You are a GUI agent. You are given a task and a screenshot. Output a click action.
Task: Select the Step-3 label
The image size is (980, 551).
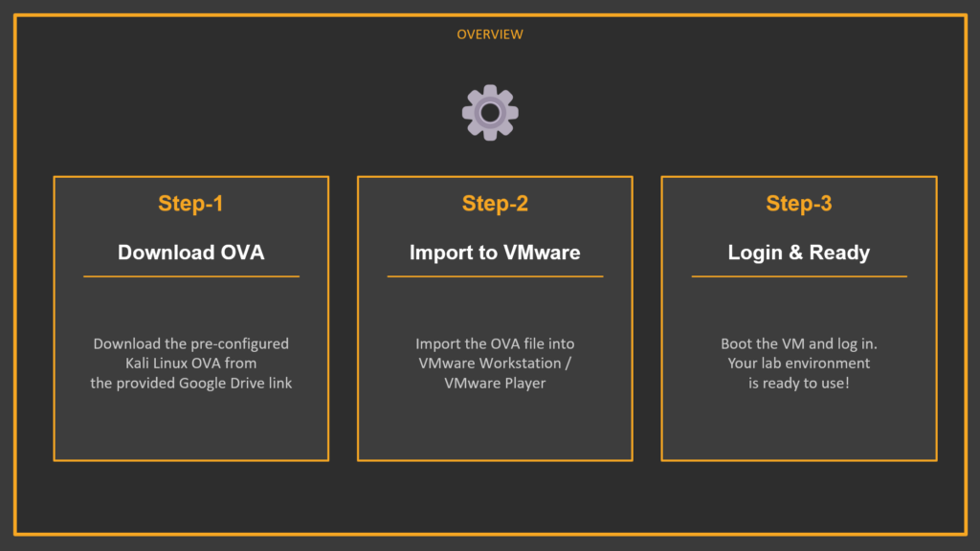click(x=799, y=203)
